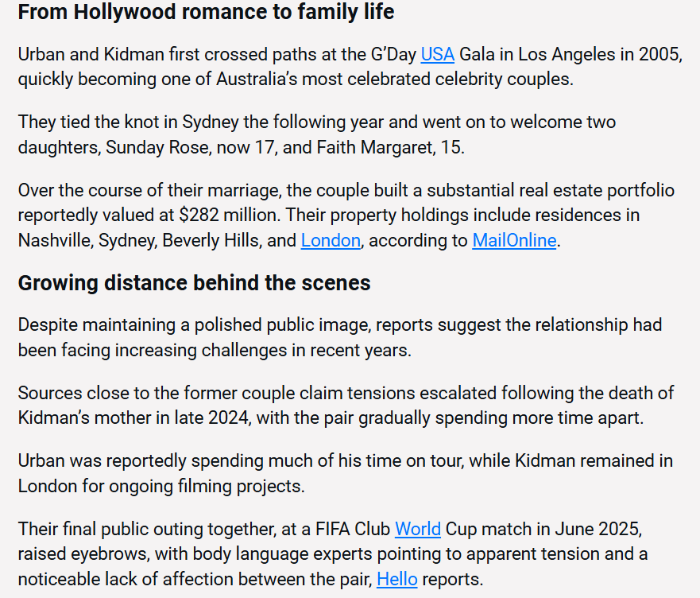The width and height of the screenshot is (700, 598).
Task: Click the name 'Faith Margaret' in text
Action: [x=376, y=147]
